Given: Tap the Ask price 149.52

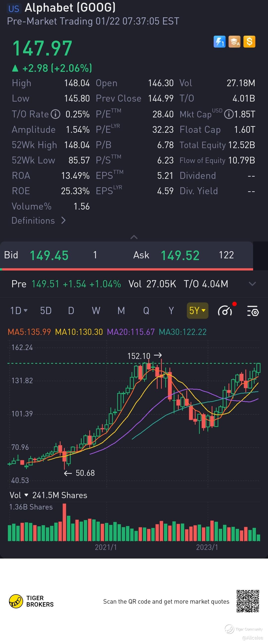Looking at the screenshot, I should 180,256.
